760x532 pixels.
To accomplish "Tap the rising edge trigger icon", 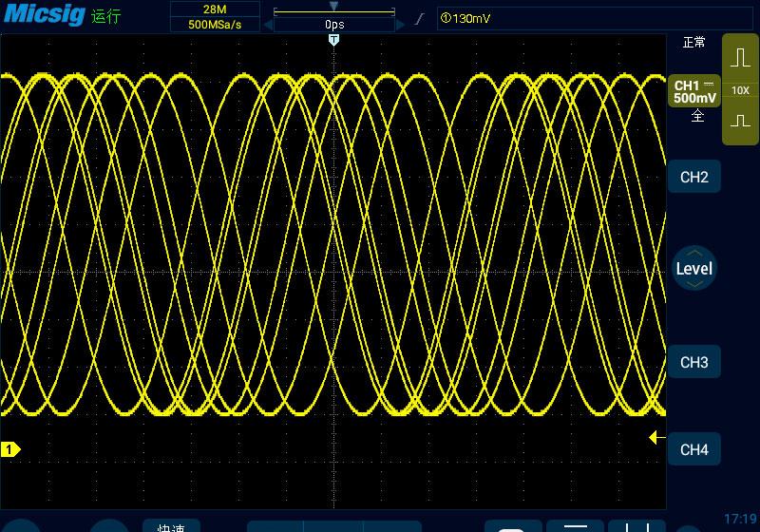I will click(x=420, y=19).
